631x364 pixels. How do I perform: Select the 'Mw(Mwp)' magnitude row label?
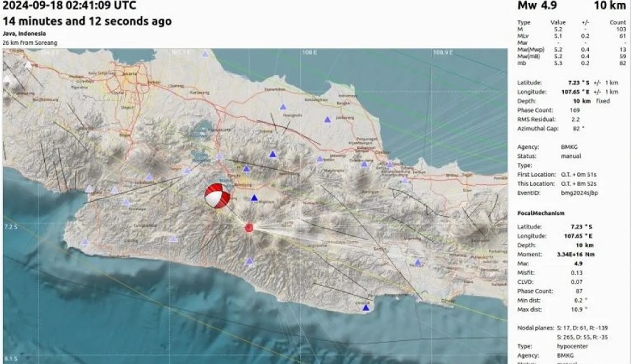coord(531,50)
